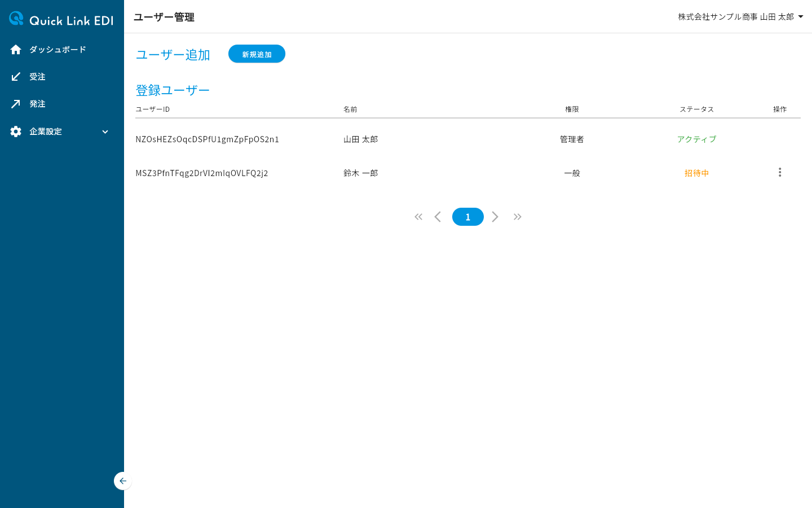Click the name 山田 太郎 in the table
This screenshot has height=508, width=812.
coord(361,139)
